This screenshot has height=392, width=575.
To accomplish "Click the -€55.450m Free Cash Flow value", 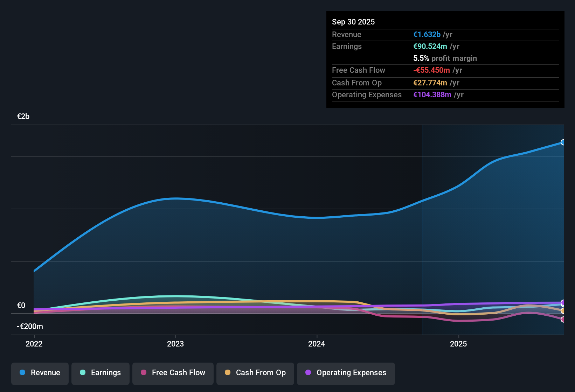I will pyautogui.click(x=432, y=70).
